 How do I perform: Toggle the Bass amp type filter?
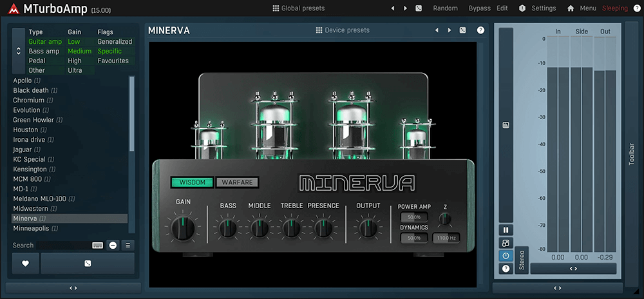[44, 52]
